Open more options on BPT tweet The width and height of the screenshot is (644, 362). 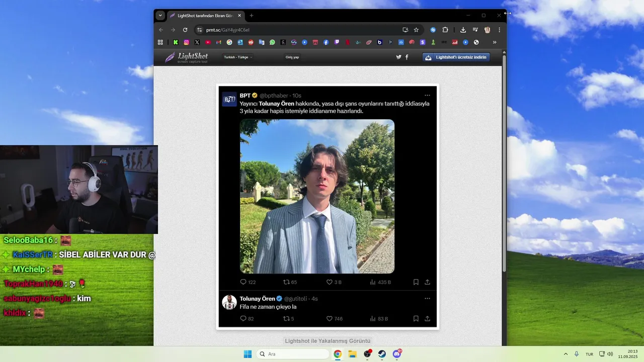(x=427, y=96)
